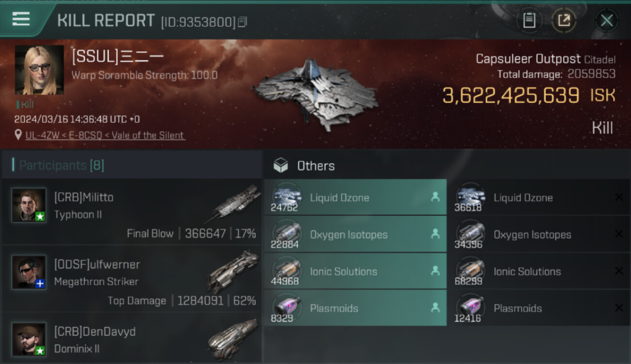Open the hamburger menu icon
The image size is (631, 364).
point(21,19)
